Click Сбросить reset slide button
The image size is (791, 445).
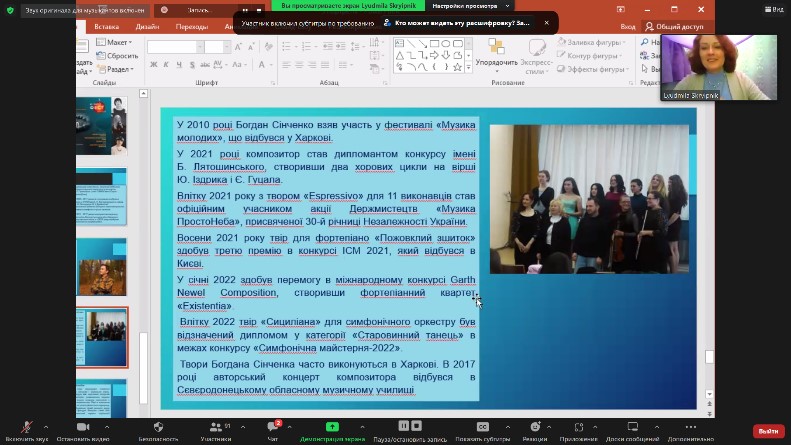(117, 55)
